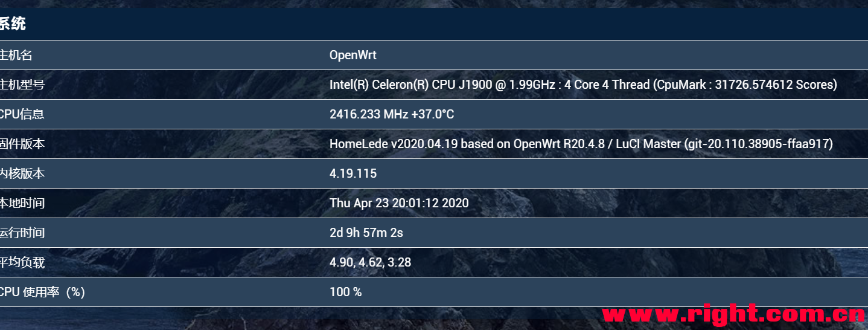Click the HomeLede v2020.04.19 firmware text
This screenshot has width=868, height=330.
pyautogui.click(x=581, y=144)
